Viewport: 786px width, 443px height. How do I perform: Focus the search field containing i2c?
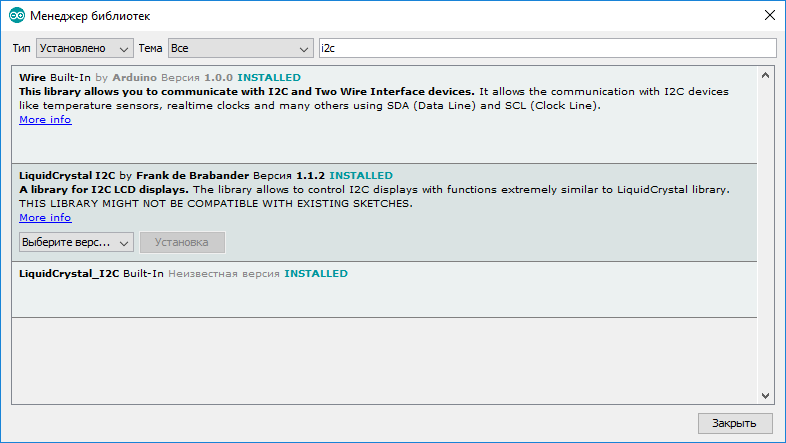pyautogui.click(x=546, y=48)
